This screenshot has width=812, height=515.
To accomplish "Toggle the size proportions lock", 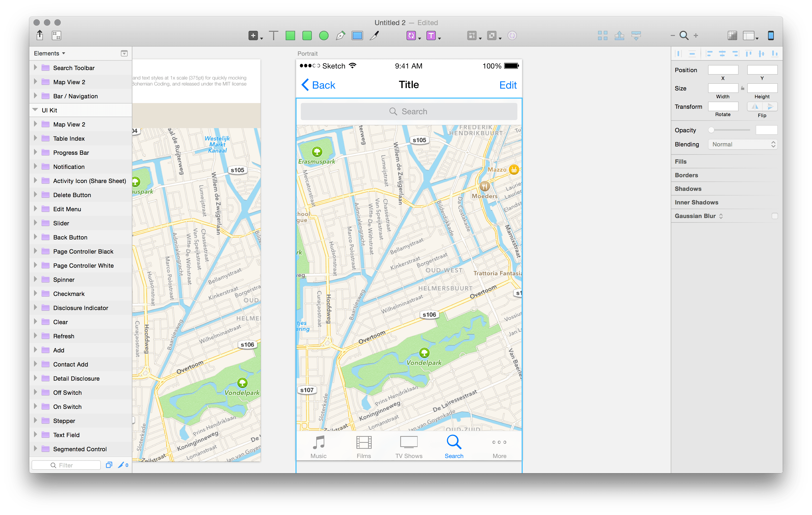I will point(742,88).
